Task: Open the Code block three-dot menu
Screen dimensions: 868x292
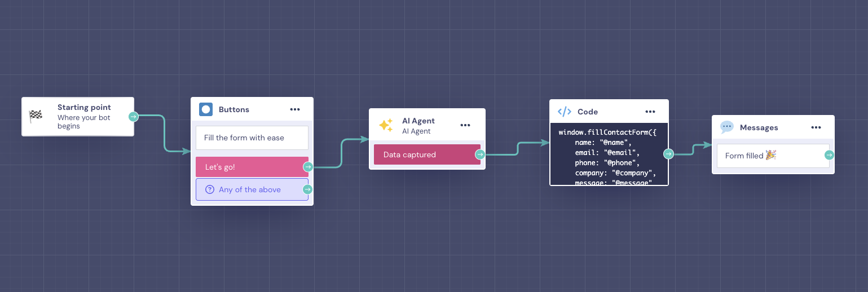Action: tap(650, 112)
